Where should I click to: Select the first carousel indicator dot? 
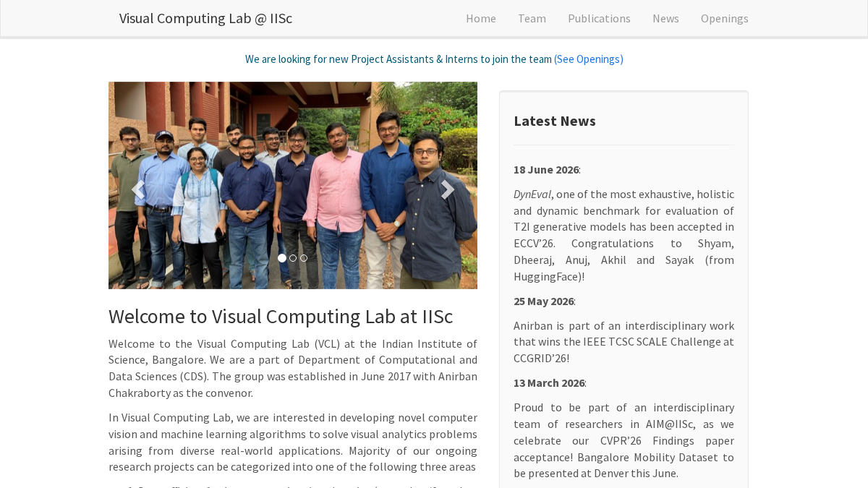point(282,258)
